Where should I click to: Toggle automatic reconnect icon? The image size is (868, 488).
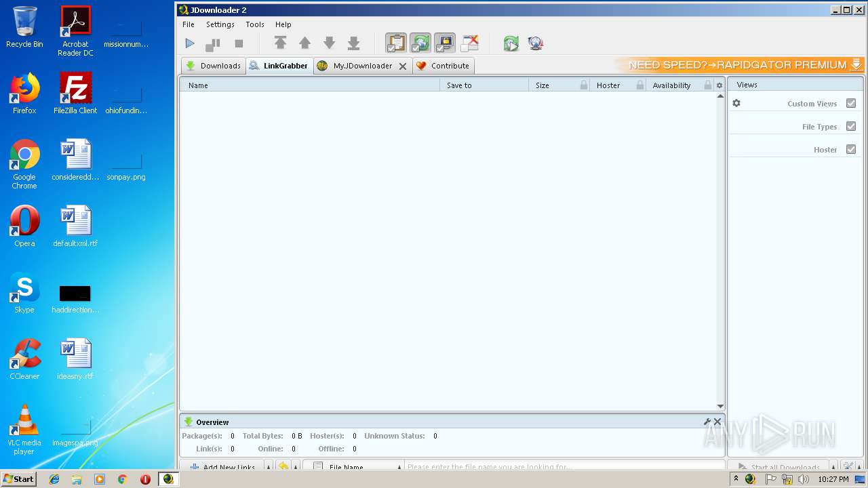coord(420,43)
